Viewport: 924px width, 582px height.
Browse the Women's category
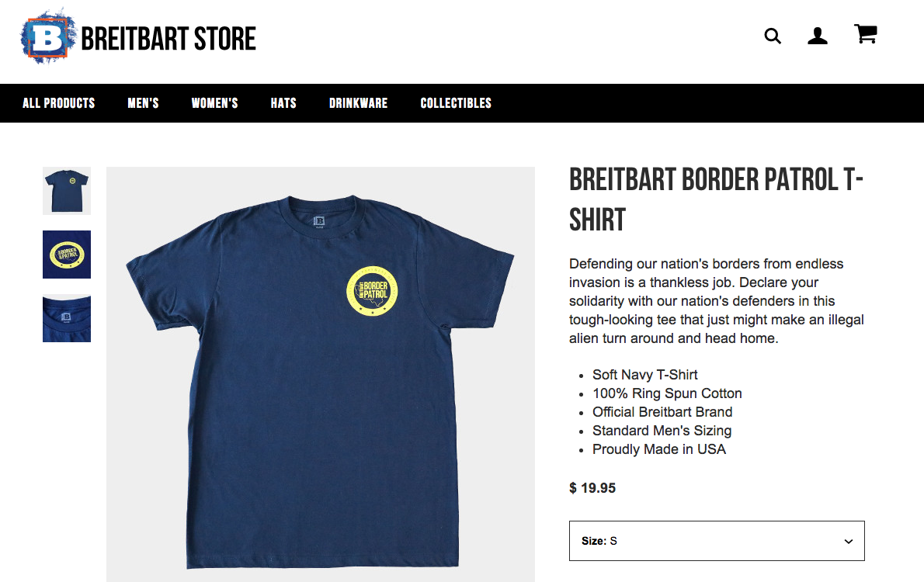tap(214, 103)
